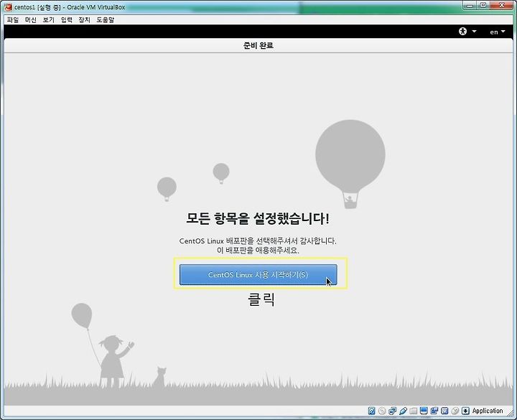Click the network adapters status icon

click(392, 411)
